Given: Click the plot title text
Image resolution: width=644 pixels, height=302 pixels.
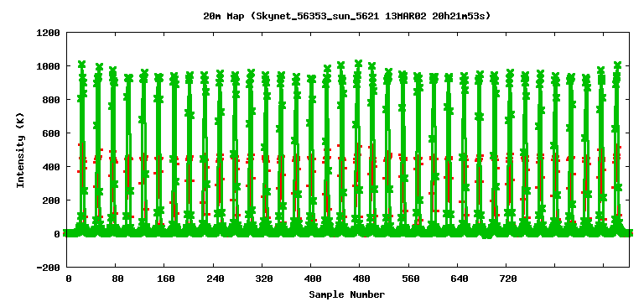Looking at the screenshot, I should point(347,17).
